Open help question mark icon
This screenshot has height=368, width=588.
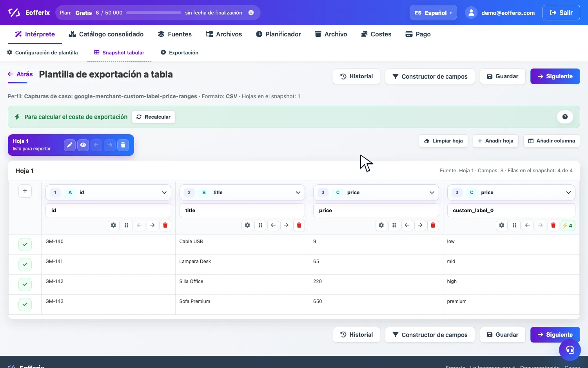point(565,117)
